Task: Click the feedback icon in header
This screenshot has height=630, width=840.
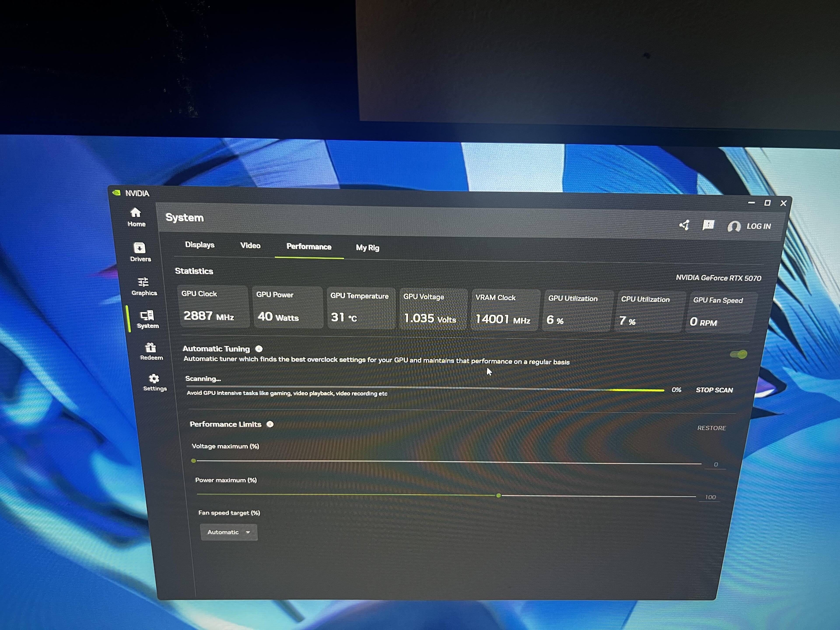Action: [x=708, y=225]
